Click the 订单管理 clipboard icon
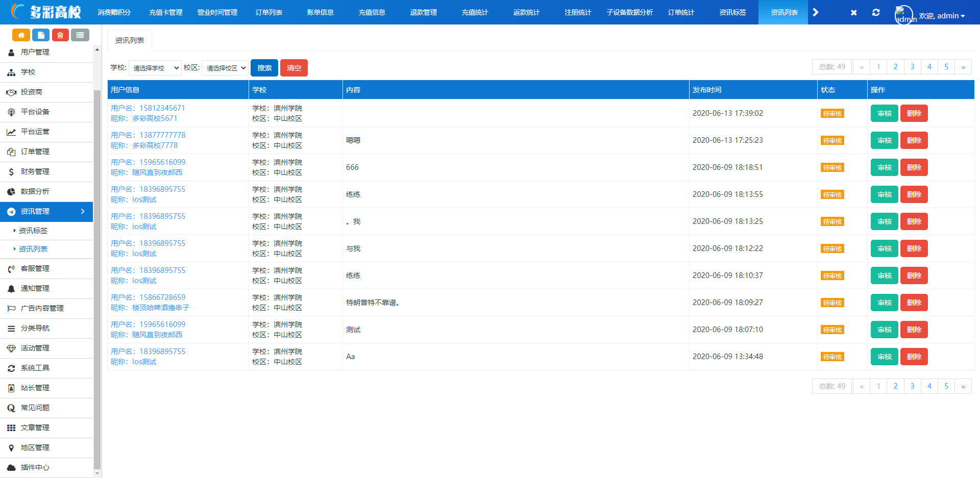Viewport: 980px width, 478px height. tap(11, 152)
